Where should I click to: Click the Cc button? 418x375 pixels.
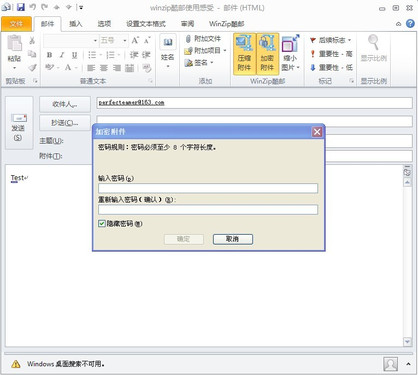pyautogui.click(x=65, y=123)
